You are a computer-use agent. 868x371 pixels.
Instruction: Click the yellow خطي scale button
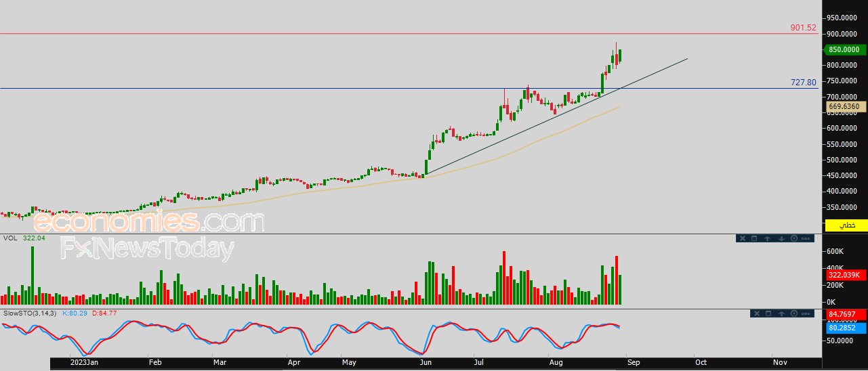[846, 225]
